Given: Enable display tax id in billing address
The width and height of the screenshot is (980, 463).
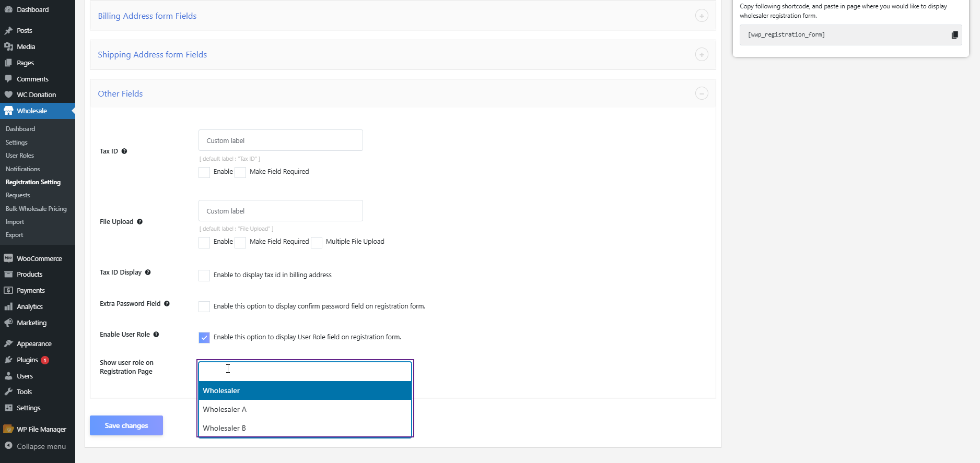Looking at the screenshot, I should [204, 276].
